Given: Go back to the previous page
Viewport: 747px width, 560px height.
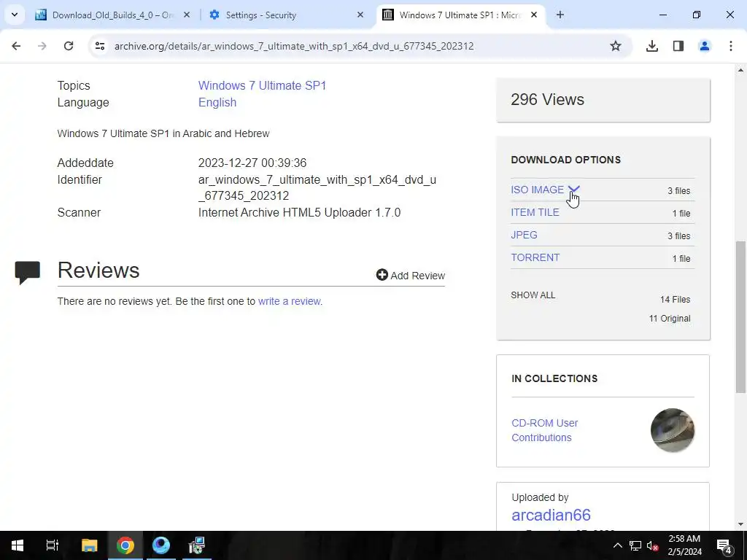Looking at the screenshot, I should (x=16, y=46).
